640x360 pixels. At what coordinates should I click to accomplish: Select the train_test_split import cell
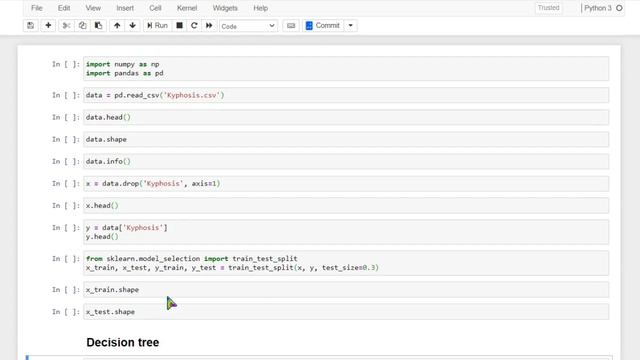click(346, 263)
